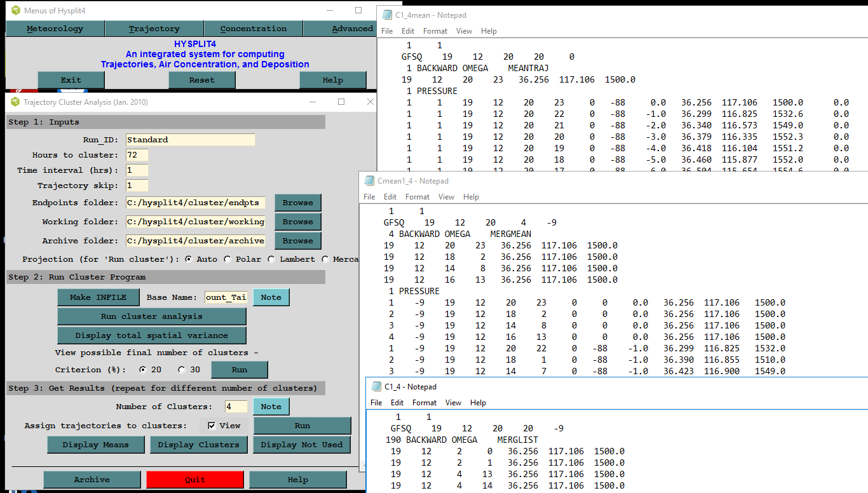
Task: Click Note beside Number of Clusters
Action: pos(271,407)
